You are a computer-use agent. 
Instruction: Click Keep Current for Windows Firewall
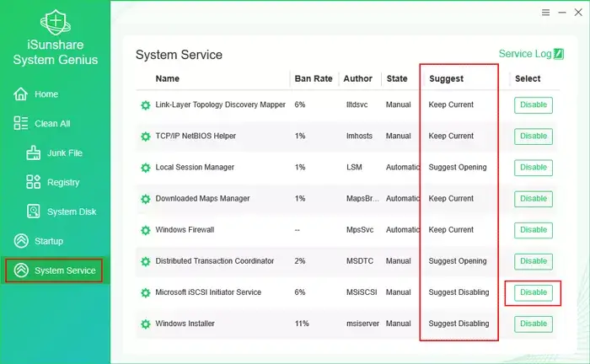[x=451, y=230]
